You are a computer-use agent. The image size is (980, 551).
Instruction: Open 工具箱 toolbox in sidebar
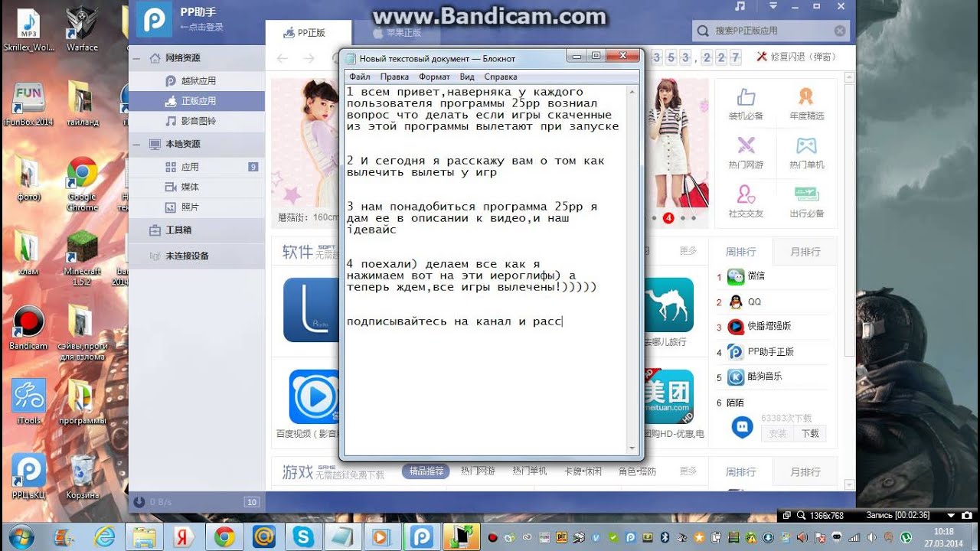[x=196, y=230]
